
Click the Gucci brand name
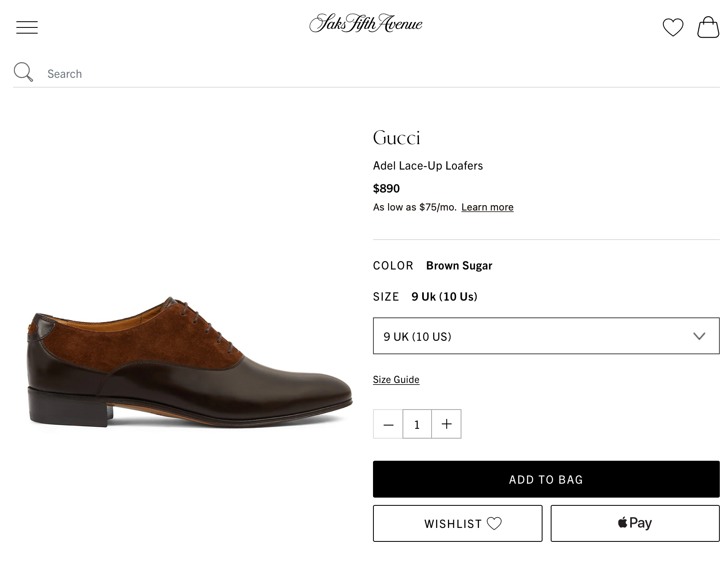(396, 138)
